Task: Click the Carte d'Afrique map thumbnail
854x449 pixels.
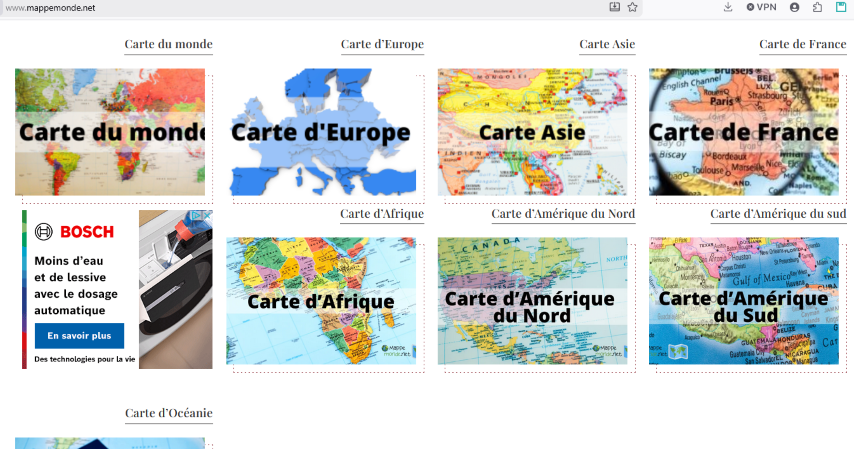Action: (321, 301)
